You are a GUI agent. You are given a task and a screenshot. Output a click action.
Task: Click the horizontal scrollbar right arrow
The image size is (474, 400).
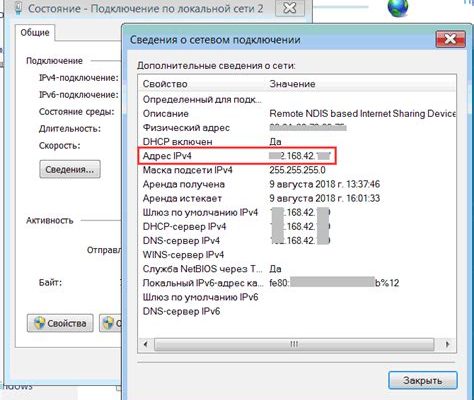pos(447,344)
